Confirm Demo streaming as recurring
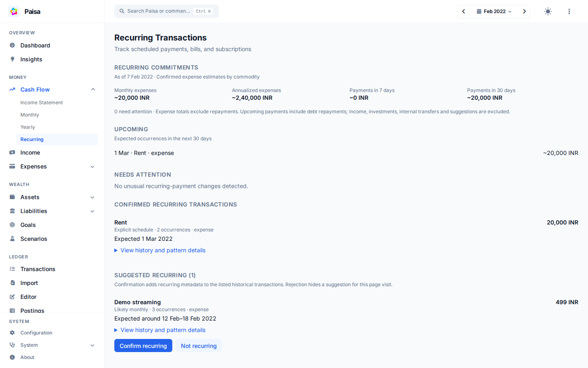 pos(143,346)
